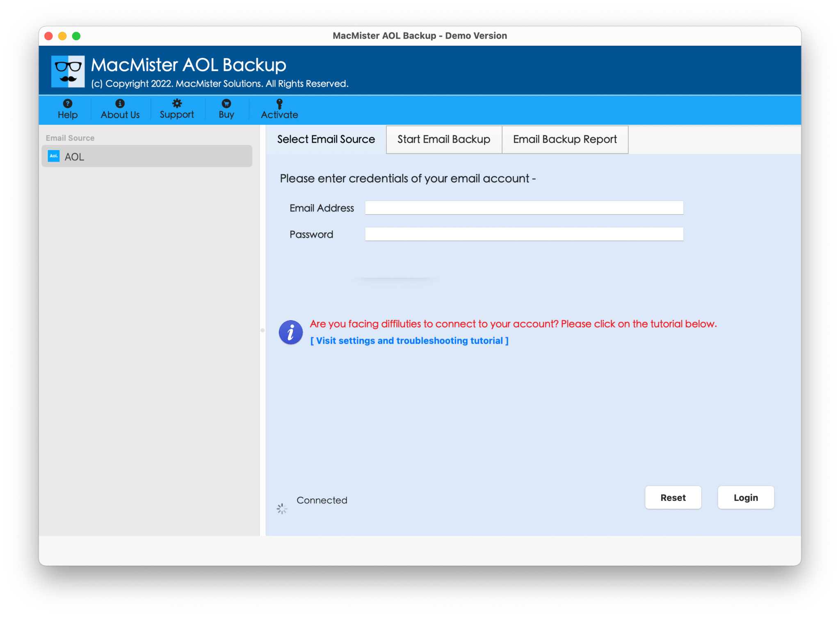Click the blue information circle icon
Viewport: 840px width, 617px height.
[290, 332]
